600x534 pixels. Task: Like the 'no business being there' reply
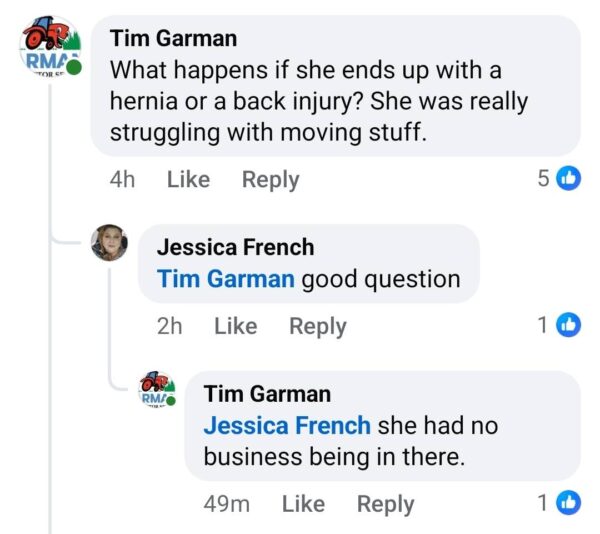(303, 504)
